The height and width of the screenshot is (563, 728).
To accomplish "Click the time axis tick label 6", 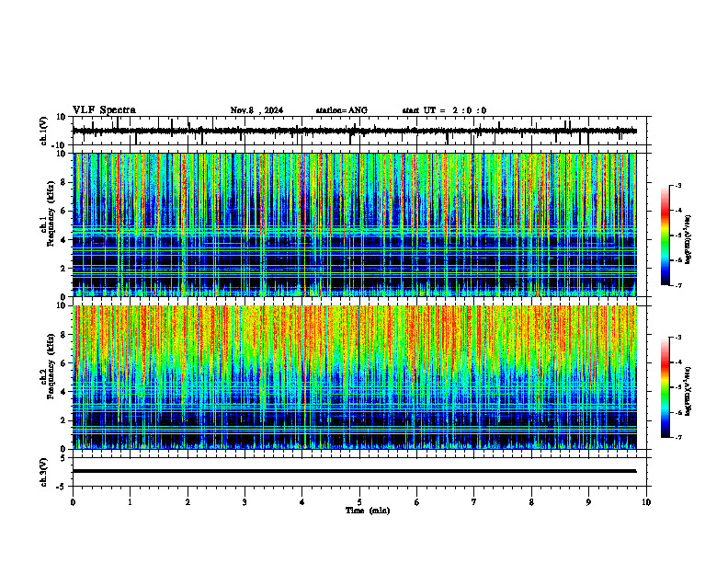I will 417,502.
